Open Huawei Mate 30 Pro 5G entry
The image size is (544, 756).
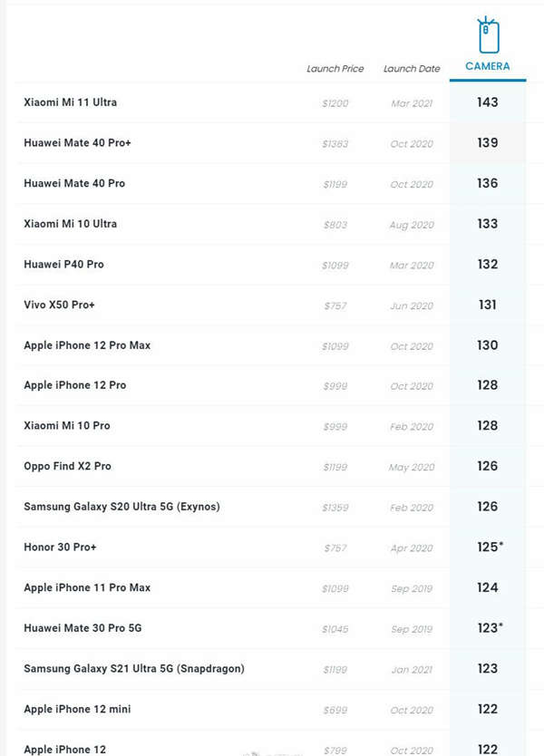tap(83, 628)
